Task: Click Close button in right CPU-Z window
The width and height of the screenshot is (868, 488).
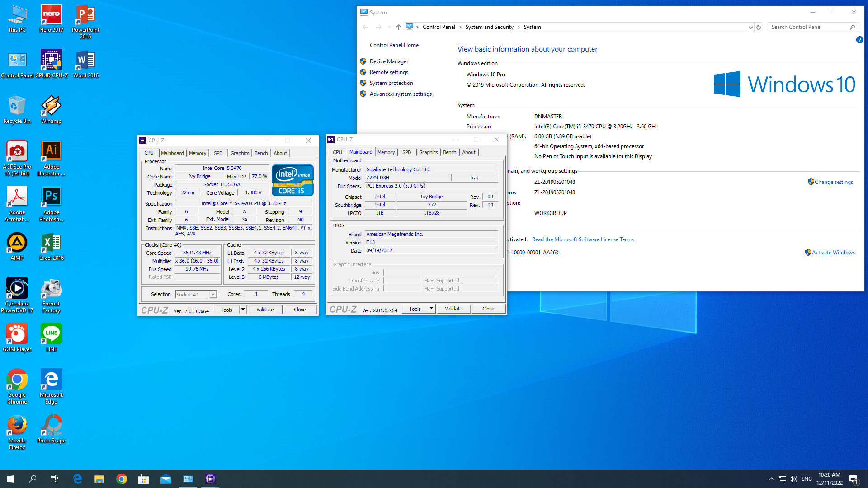Action: click(x=488, y=309)
